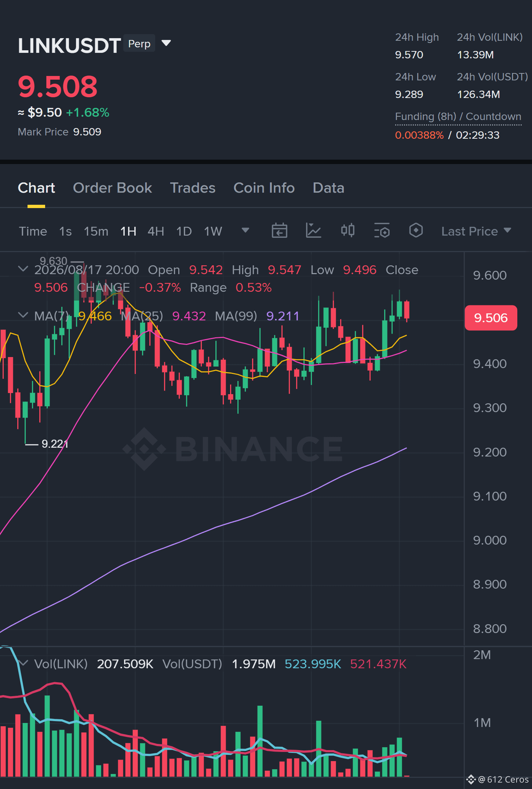Tap the 24h Vol(USDT) 126.34M value
The image size is (532, 789).
pos(478,94)
